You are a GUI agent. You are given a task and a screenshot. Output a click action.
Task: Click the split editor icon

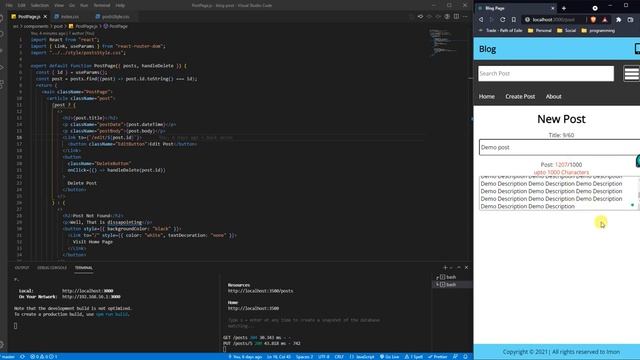click(456, 17)
